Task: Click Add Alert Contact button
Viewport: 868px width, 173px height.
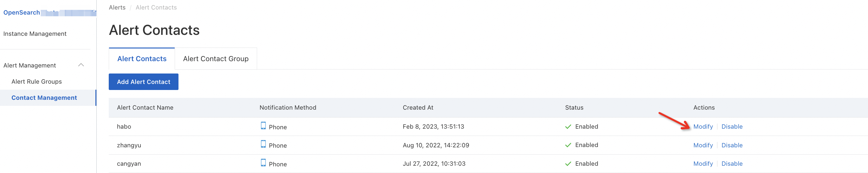Action: pyautogui.click(x=144, y=82)
